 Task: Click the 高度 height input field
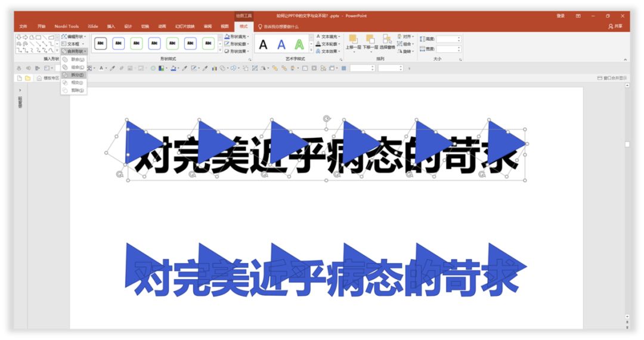pyautogui.click(x=448, y=39)
